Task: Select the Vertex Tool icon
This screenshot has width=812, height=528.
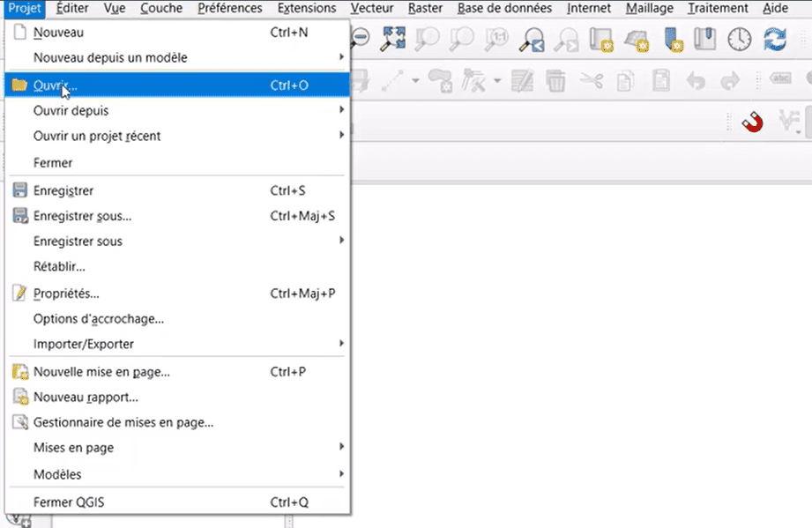Action: pyautogui.click(x=473, y=81)
